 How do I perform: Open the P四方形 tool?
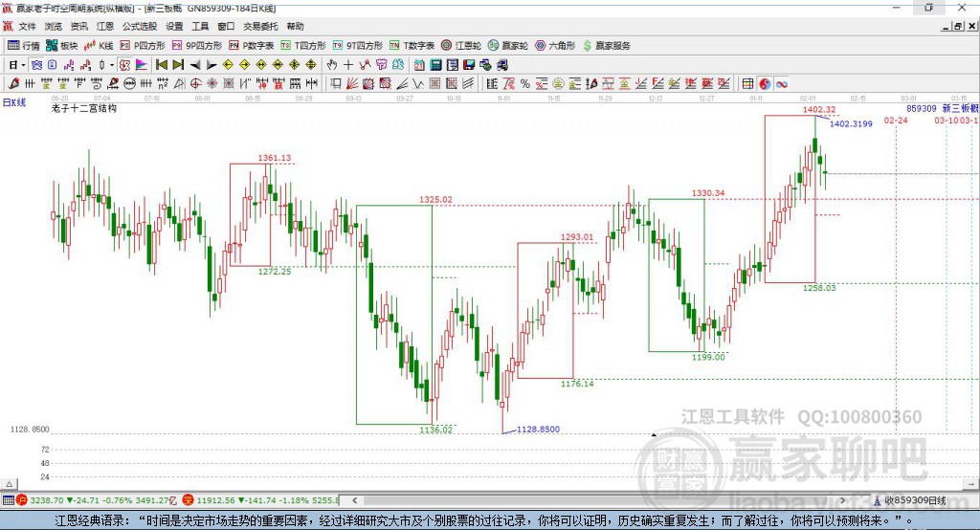[143, 46]
